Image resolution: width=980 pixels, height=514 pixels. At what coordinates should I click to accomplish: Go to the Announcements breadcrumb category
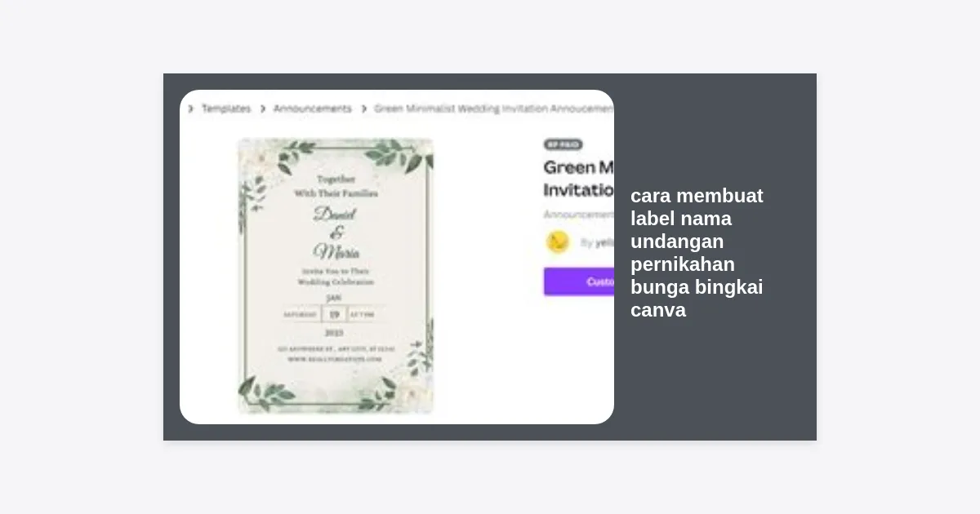(x=312, y=109)
